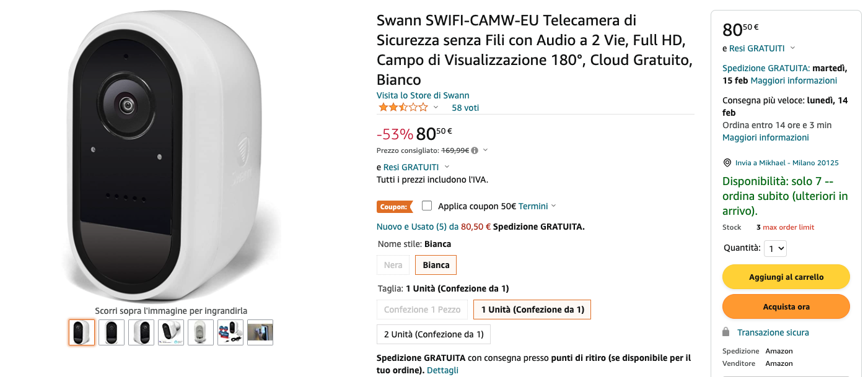Click the padlock Transazione sicura icon
Image resolution: width=868 pixels, height=377 pixels.
[726, 332]
